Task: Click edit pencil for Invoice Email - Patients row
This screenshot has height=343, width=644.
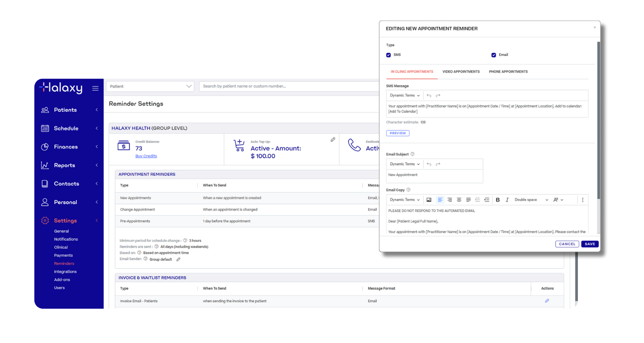Action: [x=547, y=301]
